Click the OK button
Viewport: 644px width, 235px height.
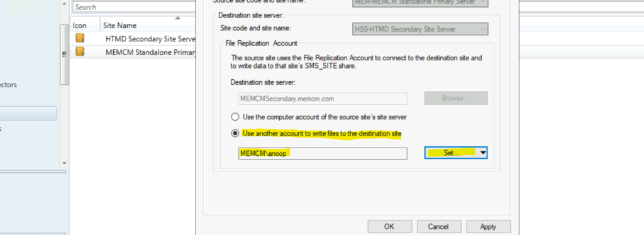point(389,226)
